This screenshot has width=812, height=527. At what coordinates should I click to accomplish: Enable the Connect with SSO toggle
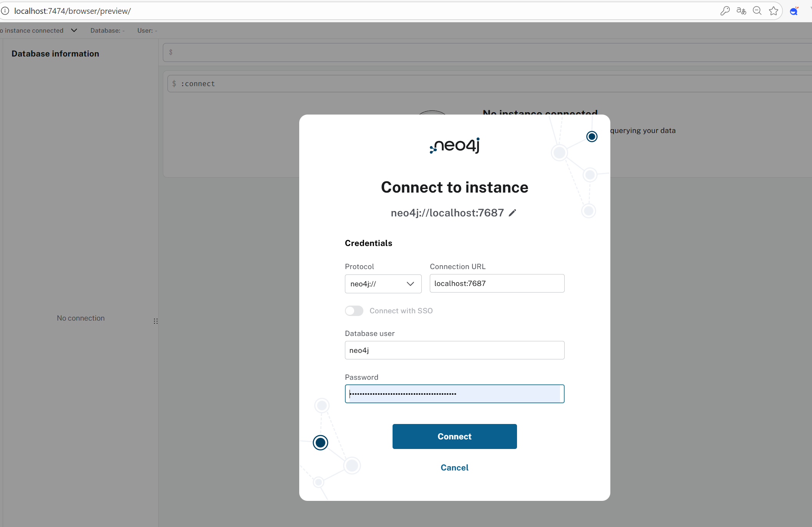click(x=354, y=311)
